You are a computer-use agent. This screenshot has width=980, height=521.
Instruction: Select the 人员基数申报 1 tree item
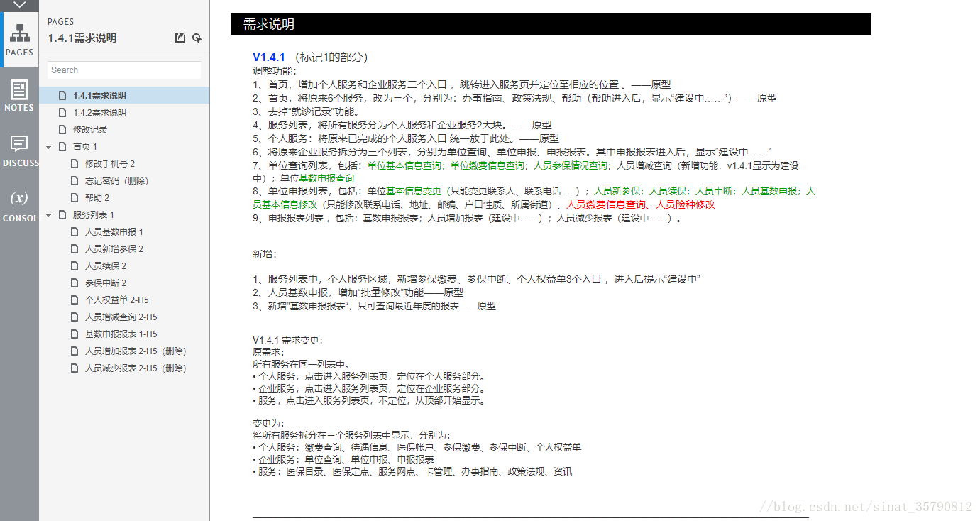[109, 231]
